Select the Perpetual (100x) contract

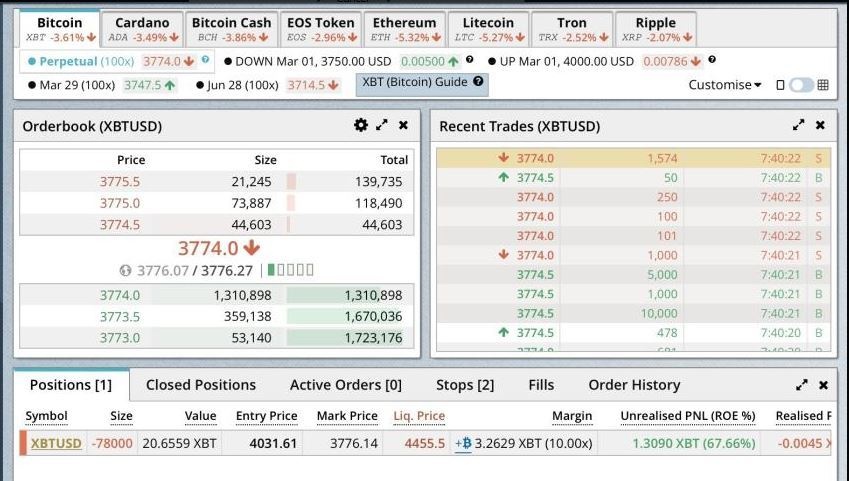(x=70, y=61)
